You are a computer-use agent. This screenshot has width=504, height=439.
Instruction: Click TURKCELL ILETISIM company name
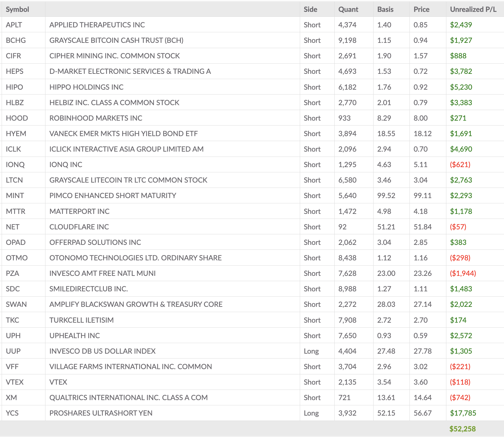tap(81, 320)
